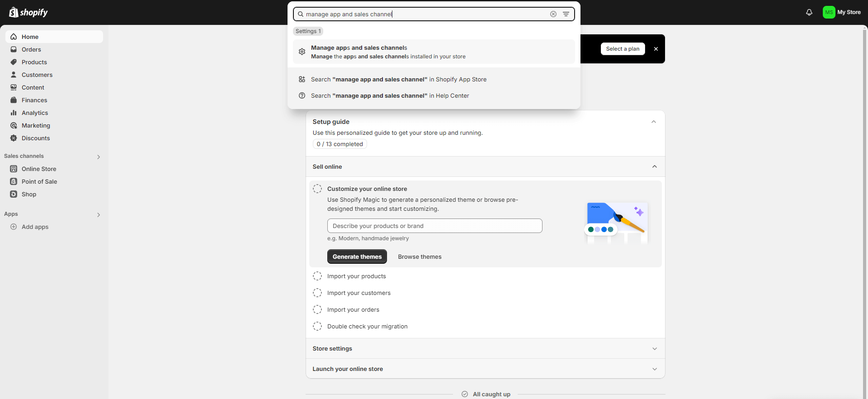Expand the Store settings section

coord(655,349)
